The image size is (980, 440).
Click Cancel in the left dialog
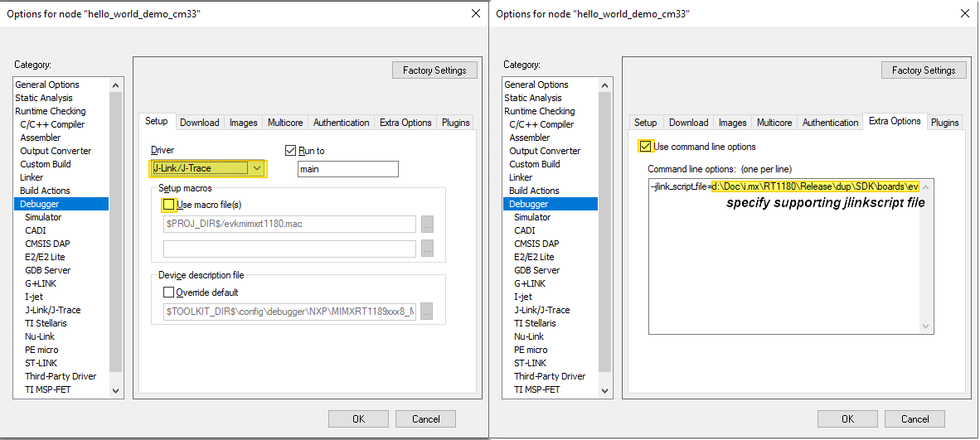click(x=426, y=418)
